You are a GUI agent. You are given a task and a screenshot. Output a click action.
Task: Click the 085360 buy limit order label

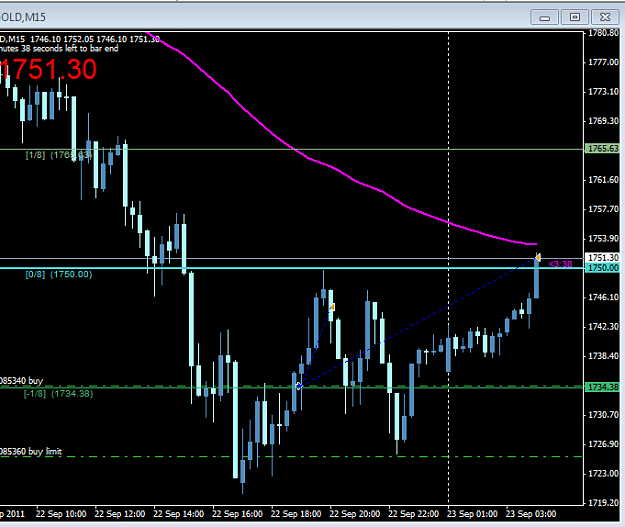31,452
